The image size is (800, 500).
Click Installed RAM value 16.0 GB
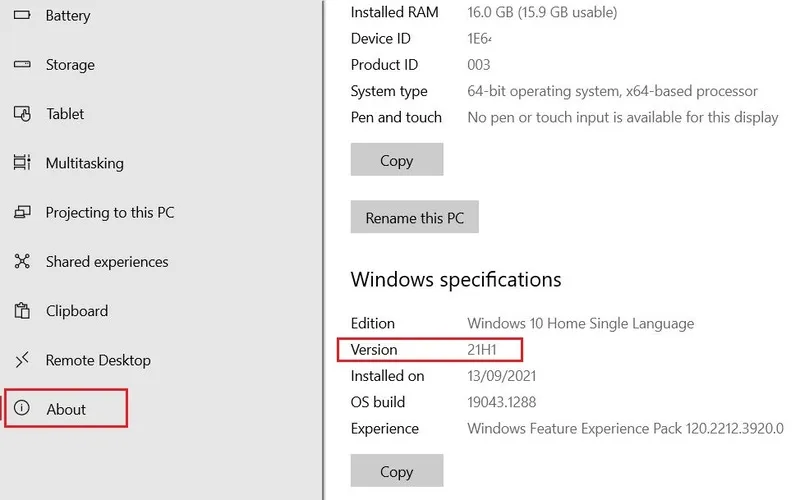pyautogui.click(x=542, y=12)
